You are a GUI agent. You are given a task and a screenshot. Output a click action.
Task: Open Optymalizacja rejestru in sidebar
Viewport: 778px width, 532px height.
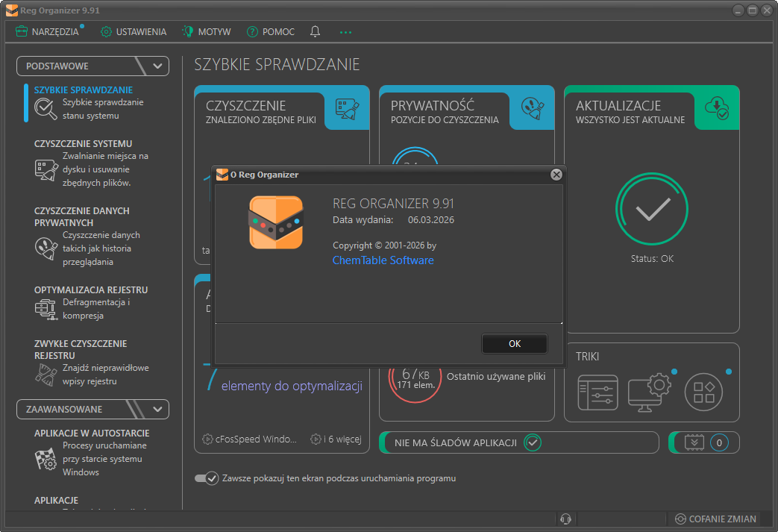(91, 290)
